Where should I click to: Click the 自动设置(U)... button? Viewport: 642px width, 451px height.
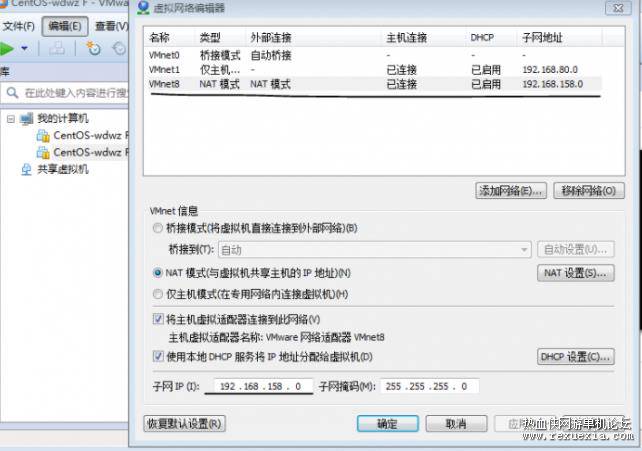(x=576, y=249)
